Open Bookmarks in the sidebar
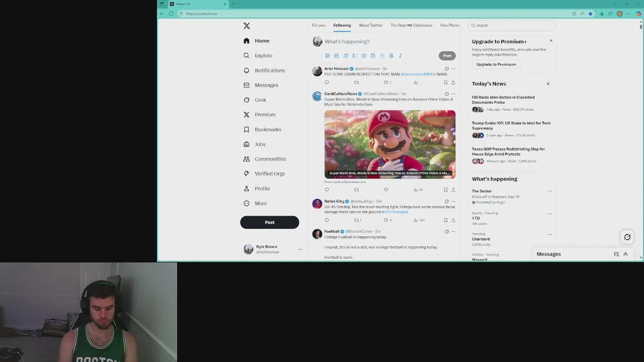Viewport: 644px width, 362px height. click(262, 129)
